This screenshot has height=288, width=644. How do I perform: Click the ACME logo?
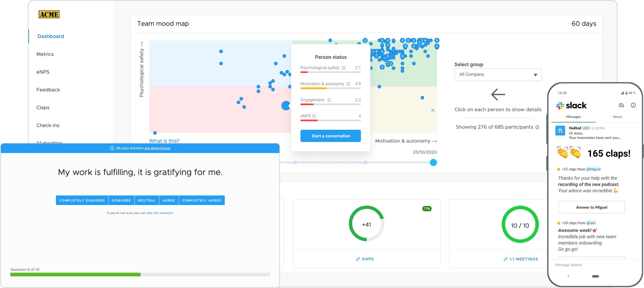(49, 14)
